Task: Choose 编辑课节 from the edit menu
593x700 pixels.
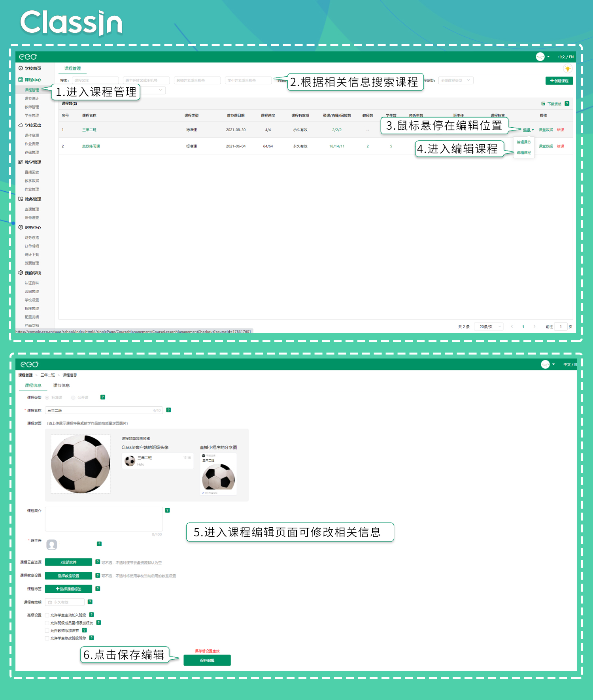Action: pos(524,142)
